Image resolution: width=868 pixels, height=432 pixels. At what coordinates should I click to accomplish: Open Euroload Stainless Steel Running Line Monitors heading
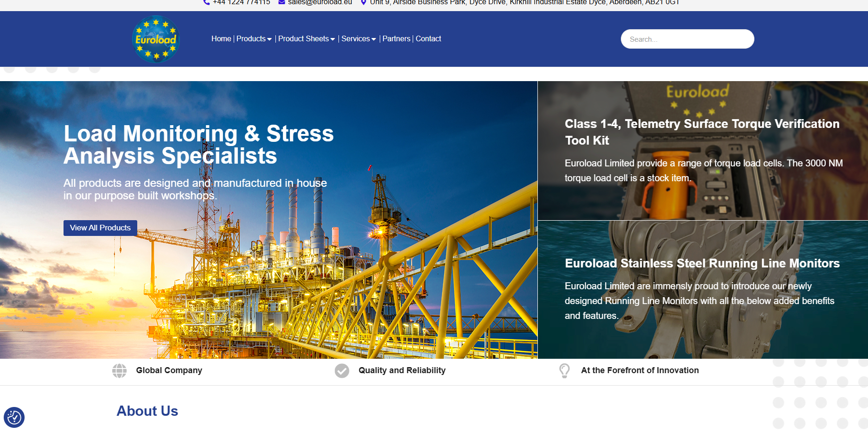tap(702, 263)
